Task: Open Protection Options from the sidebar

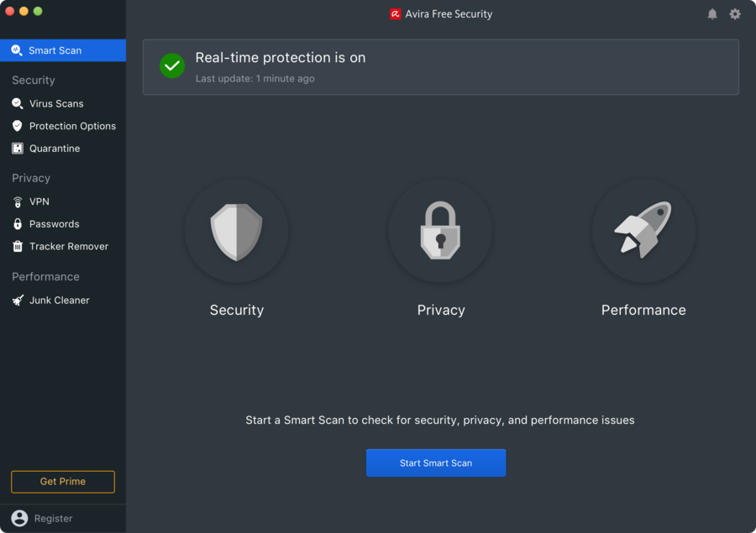Action: pos(18,126)
